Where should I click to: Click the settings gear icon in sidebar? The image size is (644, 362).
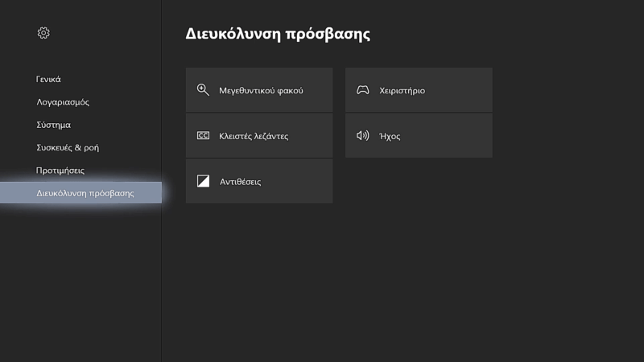(x=43, y=33)
